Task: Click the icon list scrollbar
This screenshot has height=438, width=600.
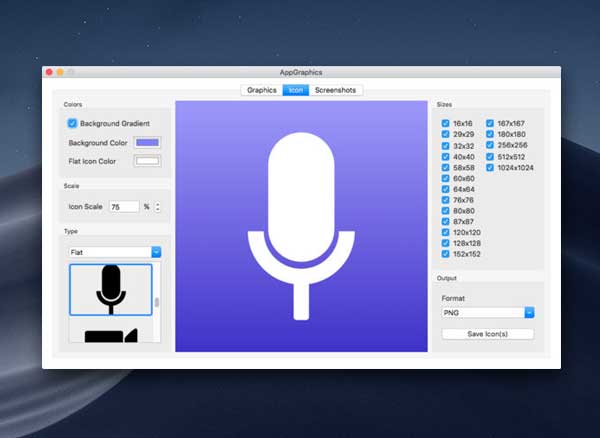Action: 157,302
